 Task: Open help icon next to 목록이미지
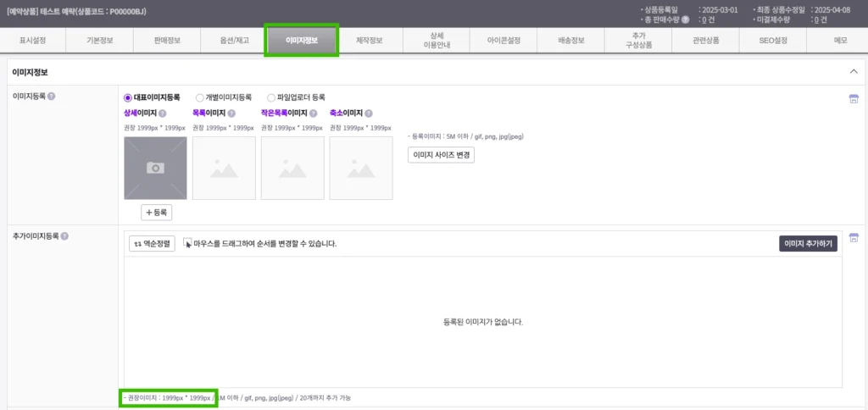click(x=231, y=114)
